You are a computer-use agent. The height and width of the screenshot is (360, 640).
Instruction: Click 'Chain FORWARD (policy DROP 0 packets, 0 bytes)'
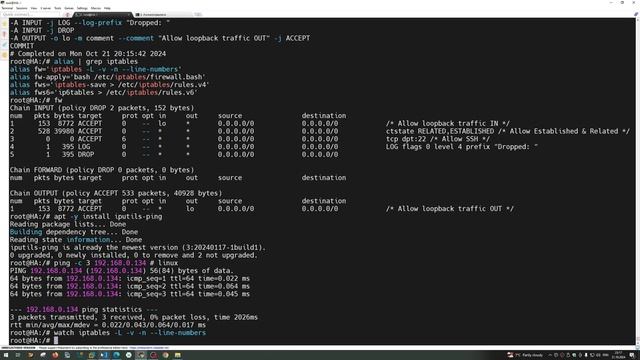click(102, 170)
